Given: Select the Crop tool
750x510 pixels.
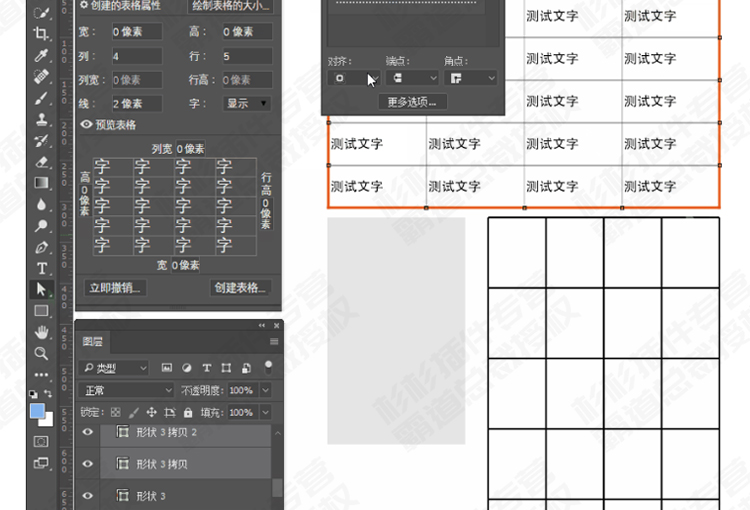Looking at the screenshot, I should tap(41, 33).
